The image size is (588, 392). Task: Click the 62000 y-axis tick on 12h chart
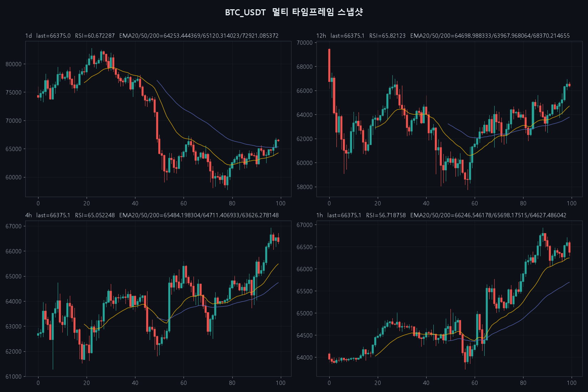coord(305,139)
